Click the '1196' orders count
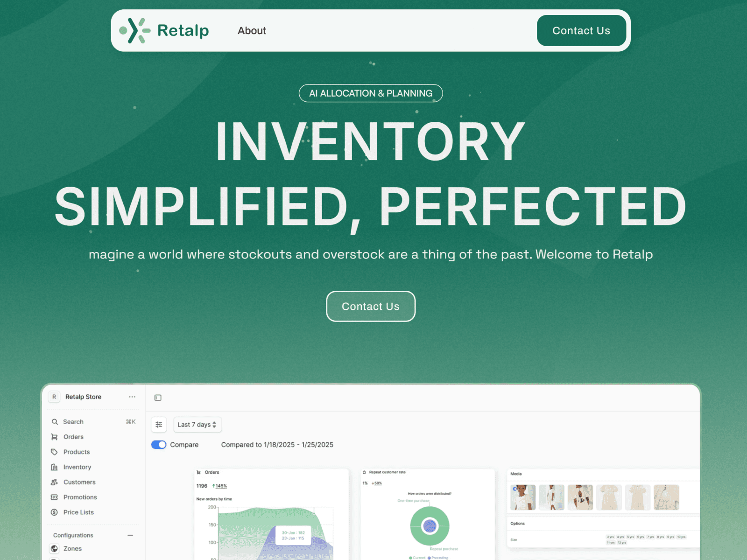747x560 pixels. [x=202, y=486]
